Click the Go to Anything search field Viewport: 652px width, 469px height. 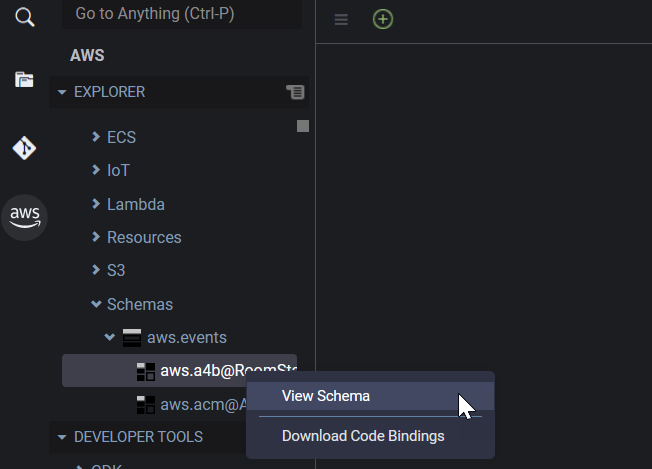(180, 15)
